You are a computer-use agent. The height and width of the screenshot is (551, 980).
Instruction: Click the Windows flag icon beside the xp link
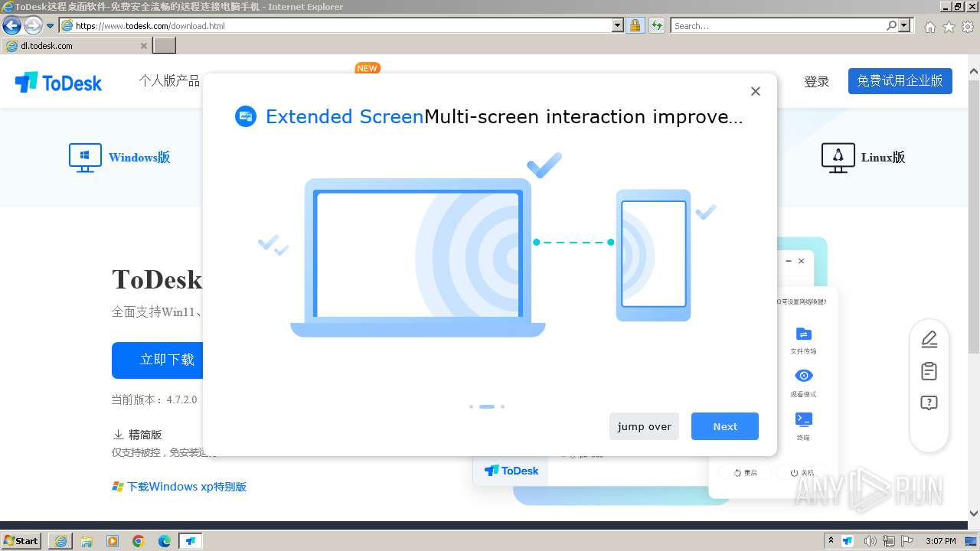tap(118, 487)
